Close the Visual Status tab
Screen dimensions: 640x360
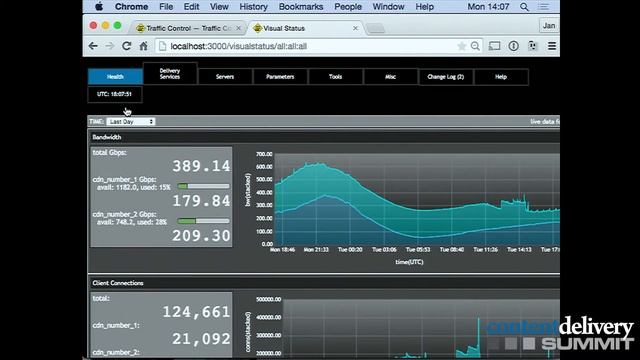[x=355, y=28]
